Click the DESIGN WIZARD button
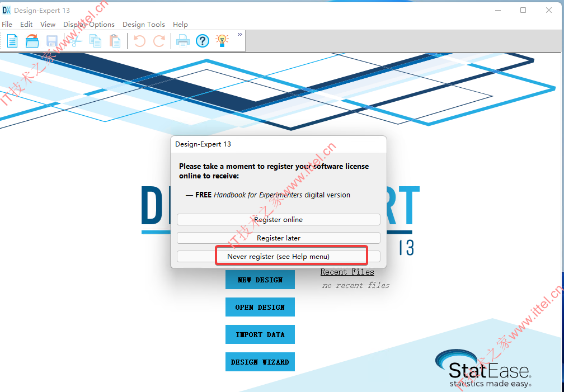This screenshot has height=392, width=564. pyautogui.click(x=260, y=362)
